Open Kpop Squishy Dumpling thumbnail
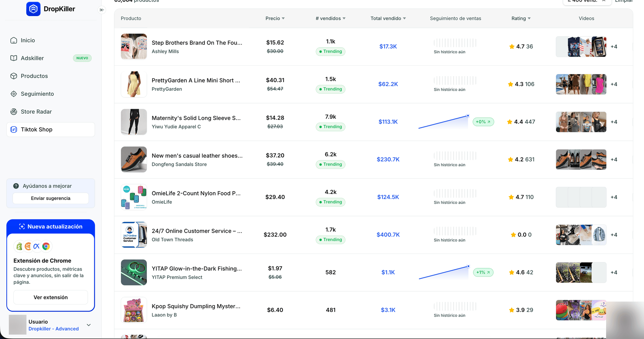 [x=134, y=310]
